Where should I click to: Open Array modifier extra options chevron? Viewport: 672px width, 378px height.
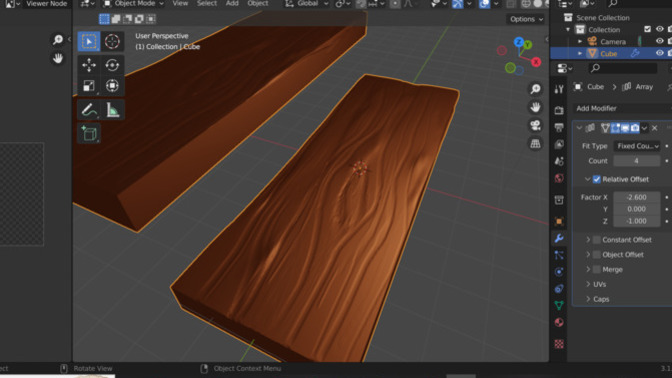tap(645, 128)
